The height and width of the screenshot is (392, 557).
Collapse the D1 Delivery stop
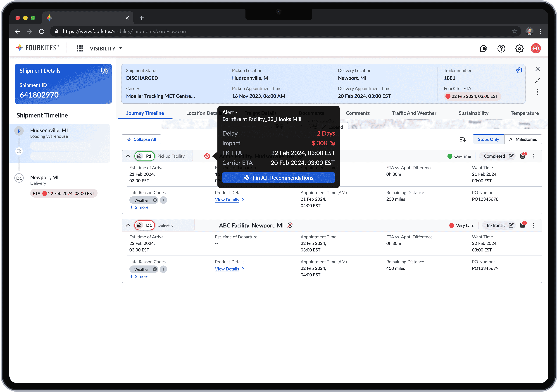128,225
